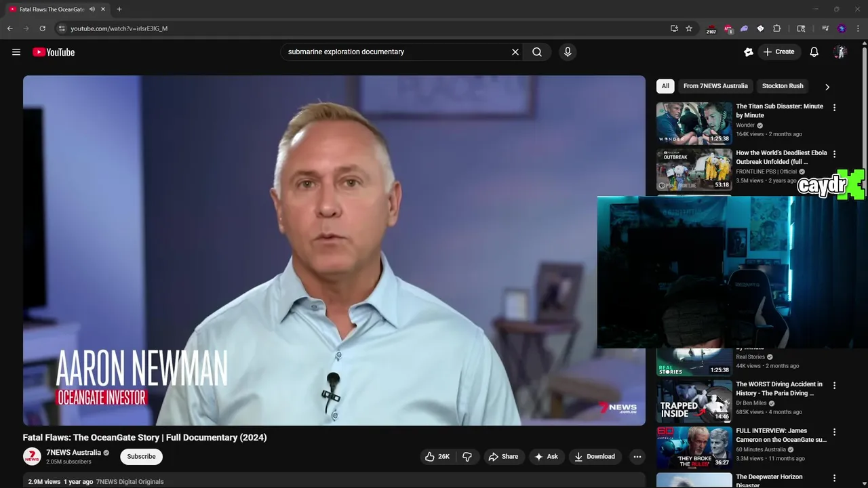
Task: Go forward in the browser
Action: click(x=26, y=28)
